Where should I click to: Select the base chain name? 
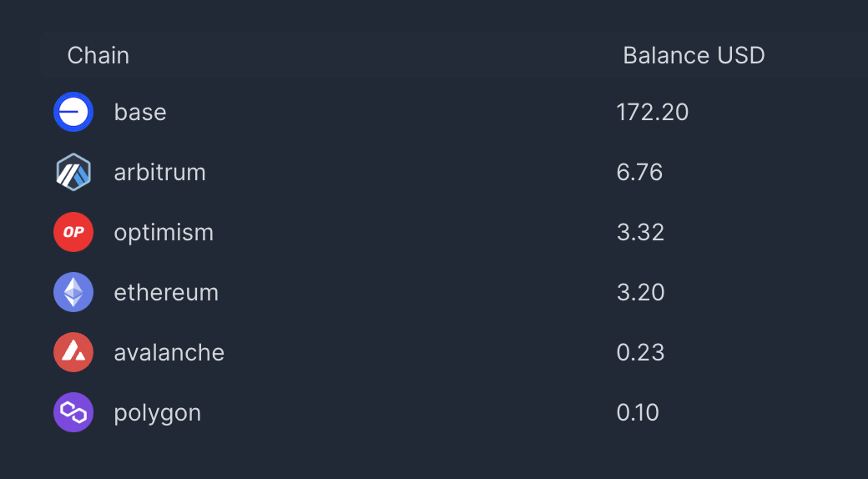[x=140, y=112]
